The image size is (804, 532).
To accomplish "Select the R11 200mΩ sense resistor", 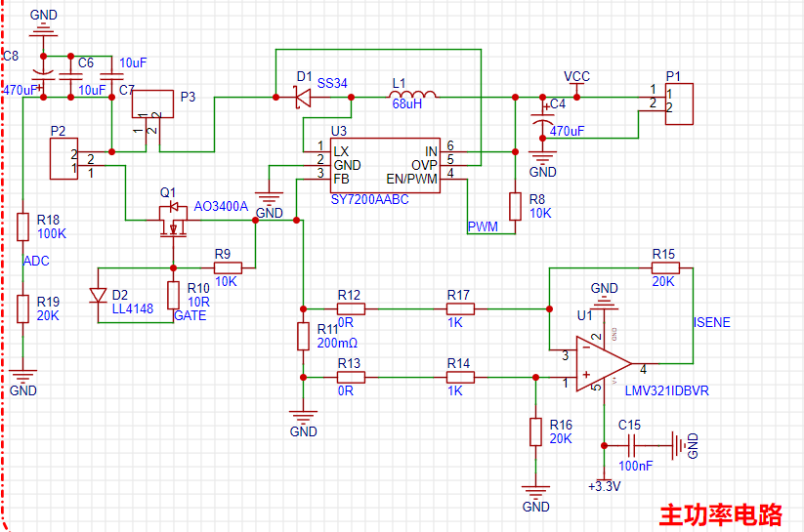I will click(x=304, y=337).
